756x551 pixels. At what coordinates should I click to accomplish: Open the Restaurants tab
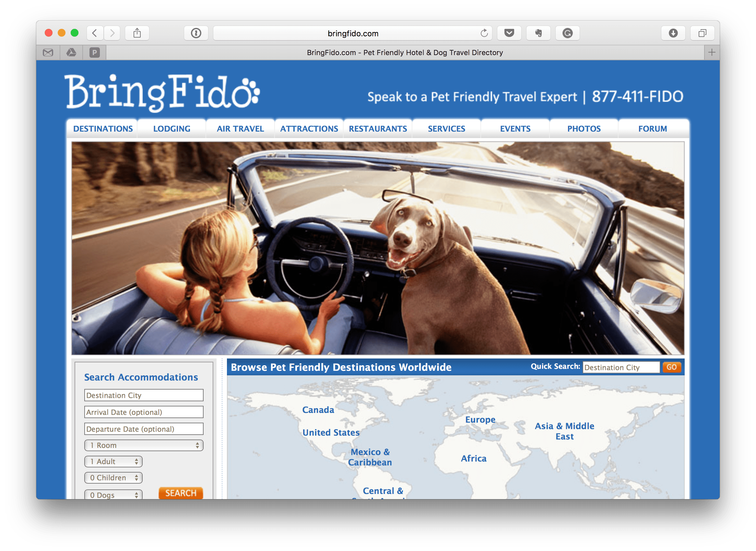[x=378, y=128]
